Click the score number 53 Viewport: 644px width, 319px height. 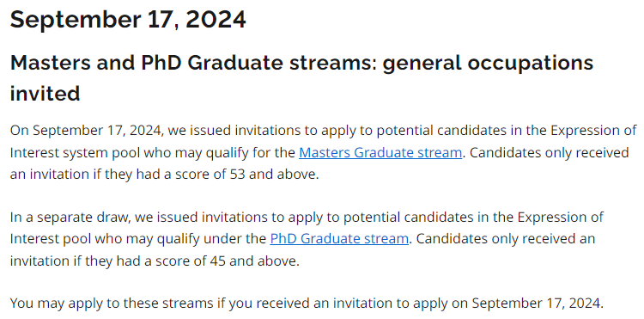click(x=236, y=175)
